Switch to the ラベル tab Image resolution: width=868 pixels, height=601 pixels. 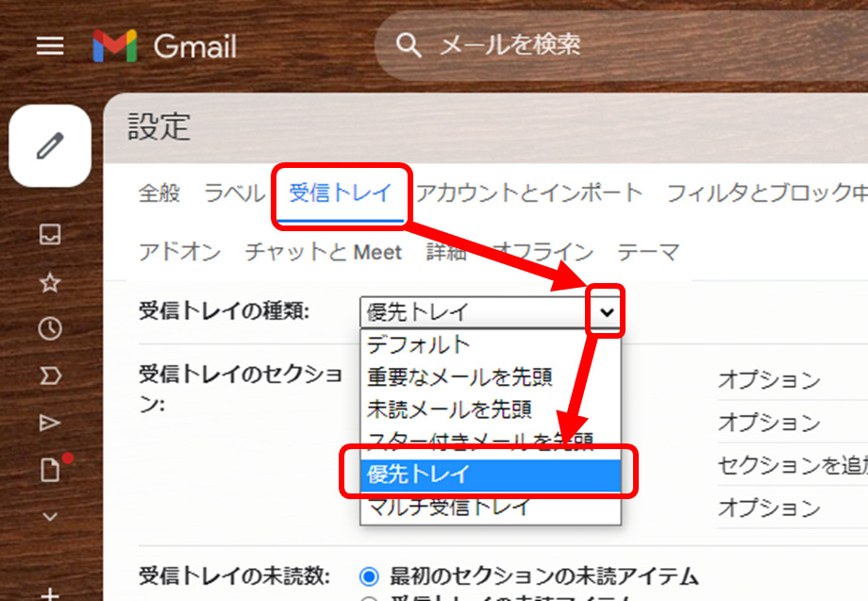235,193
